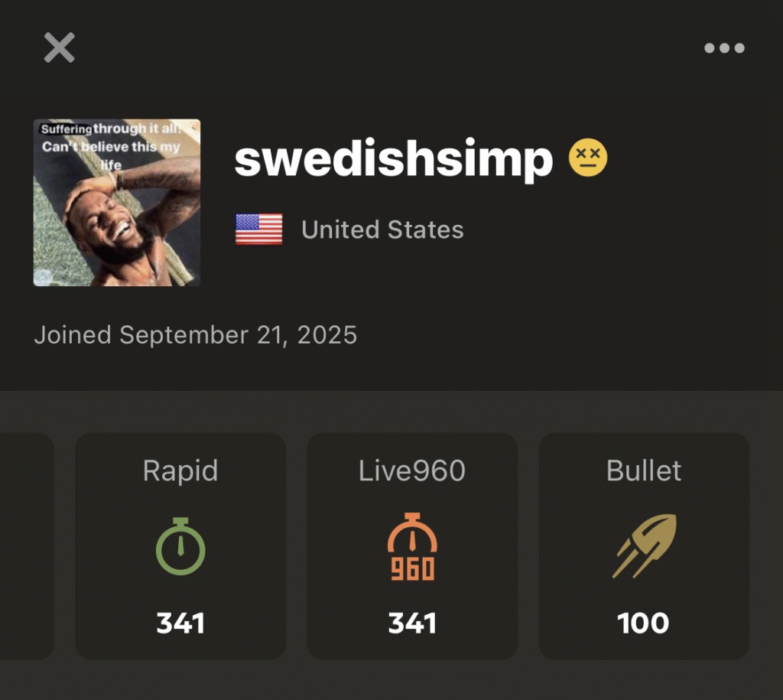Close the profile using the X icon

(x=59, y=48)
